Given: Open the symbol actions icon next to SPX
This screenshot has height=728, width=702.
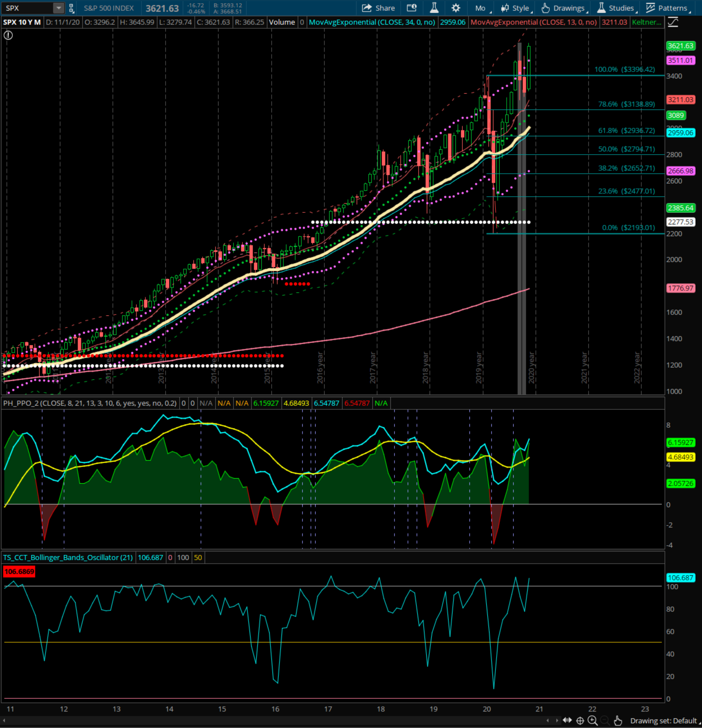Looking at the screenshot, I should (x=71, y=8).
